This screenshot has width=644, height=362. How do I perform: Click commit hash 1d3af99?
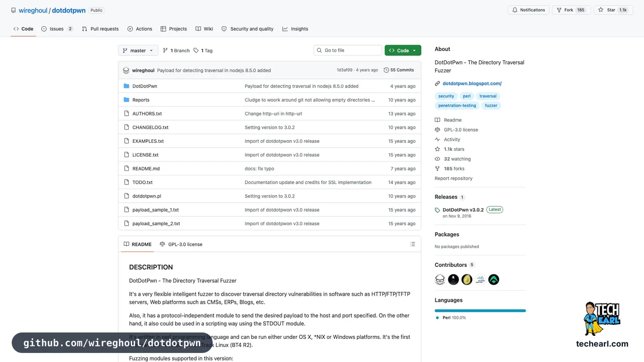(345, 70)
